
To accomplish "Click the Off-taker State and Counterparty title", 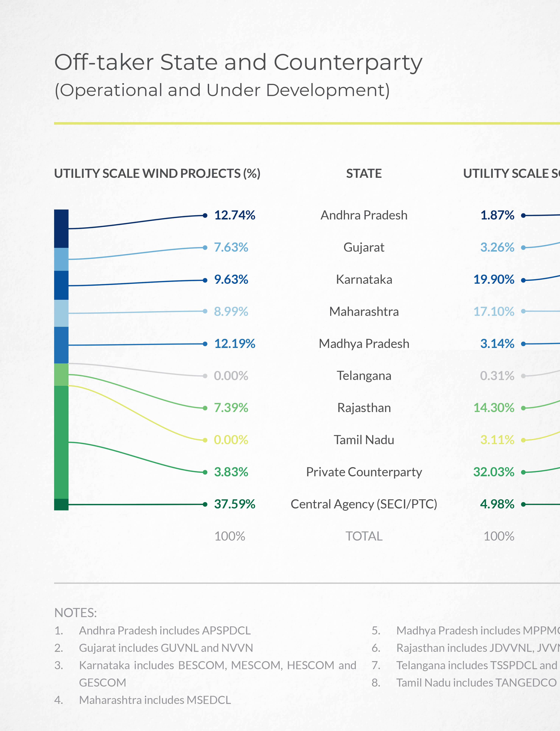I will 238,62.
